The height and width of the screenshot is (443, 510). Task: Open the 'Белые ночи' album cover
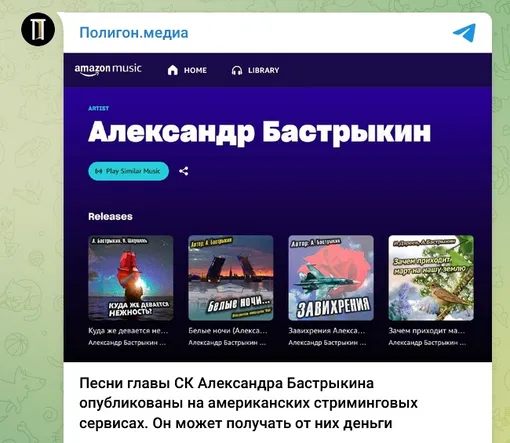(231, 278)
